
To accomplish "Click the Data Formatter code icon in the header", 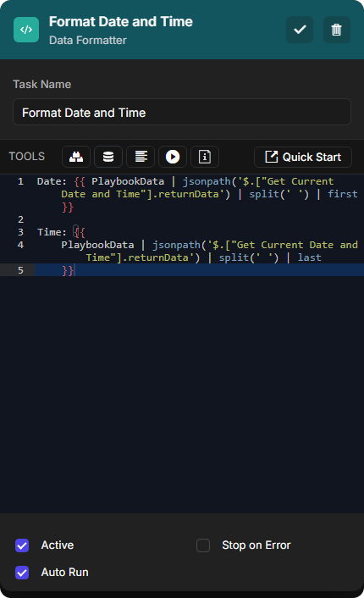I will 26,30.
